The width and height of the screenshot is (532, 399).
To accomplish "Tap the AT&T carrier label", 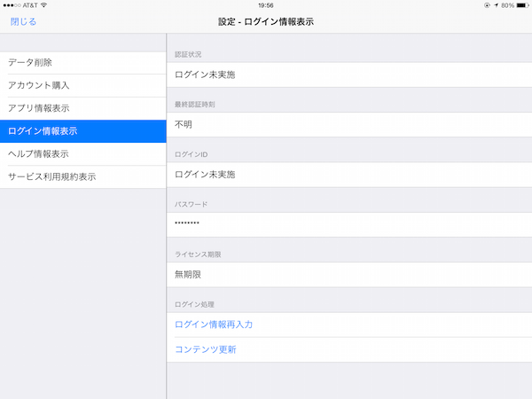I will (x=30, y=5).
